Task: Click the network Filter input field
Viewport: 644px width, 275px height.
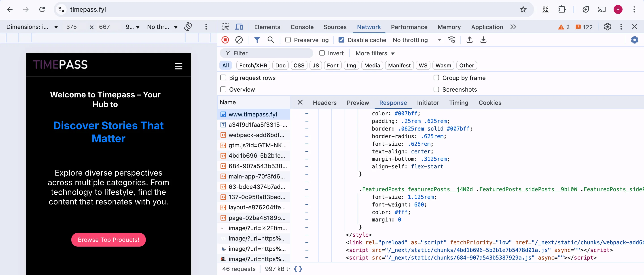Action: [266, 53]
